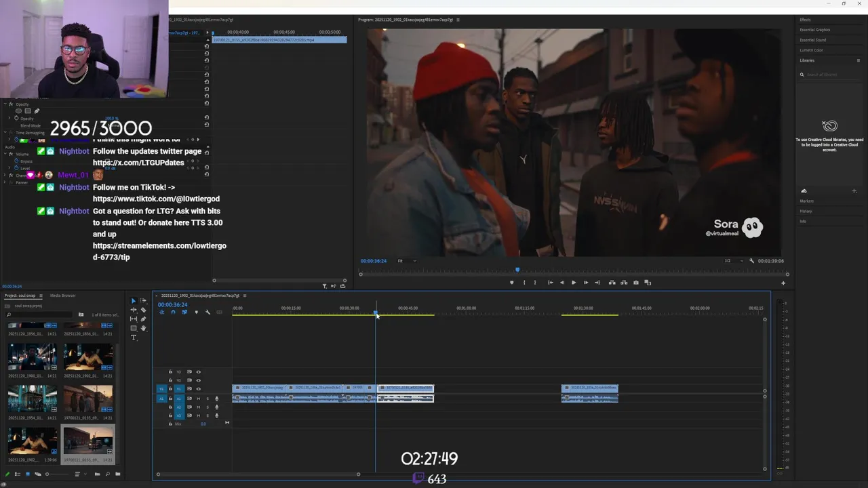This screenshot has height=488, width=868.
Task: Step back one frame in the Program monitor
Action: click(x=562, y=283)
